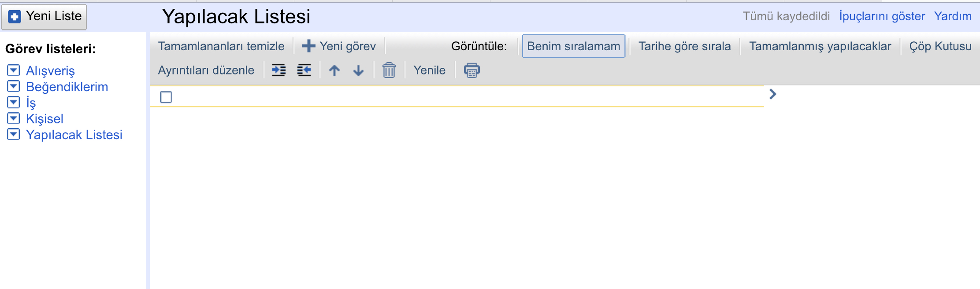Click Tamamlananları temizle button
This screenshot has height=289, width=980.
[x=221, y=46]
